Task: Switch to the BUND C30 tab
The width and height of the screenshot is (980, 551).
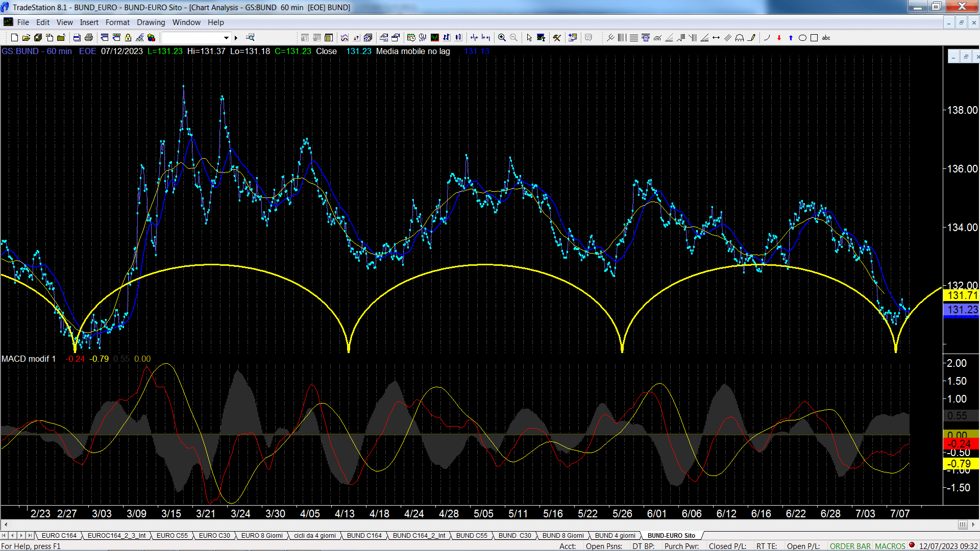Action: 514,536
